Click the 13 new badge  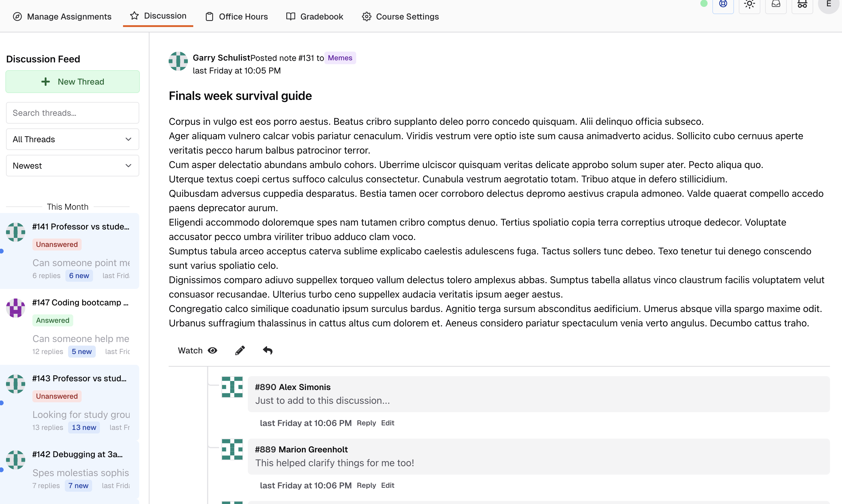click(84, 427)
